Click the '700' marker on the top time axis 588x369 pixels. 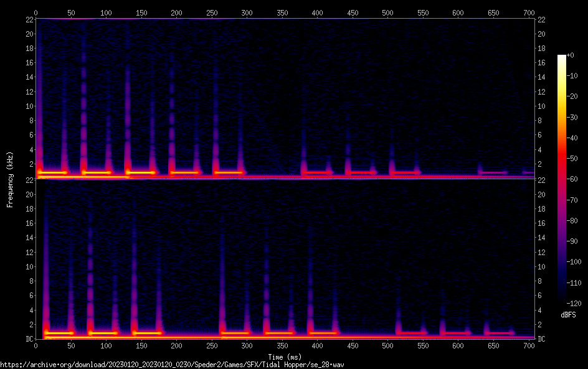click(529, 12)
